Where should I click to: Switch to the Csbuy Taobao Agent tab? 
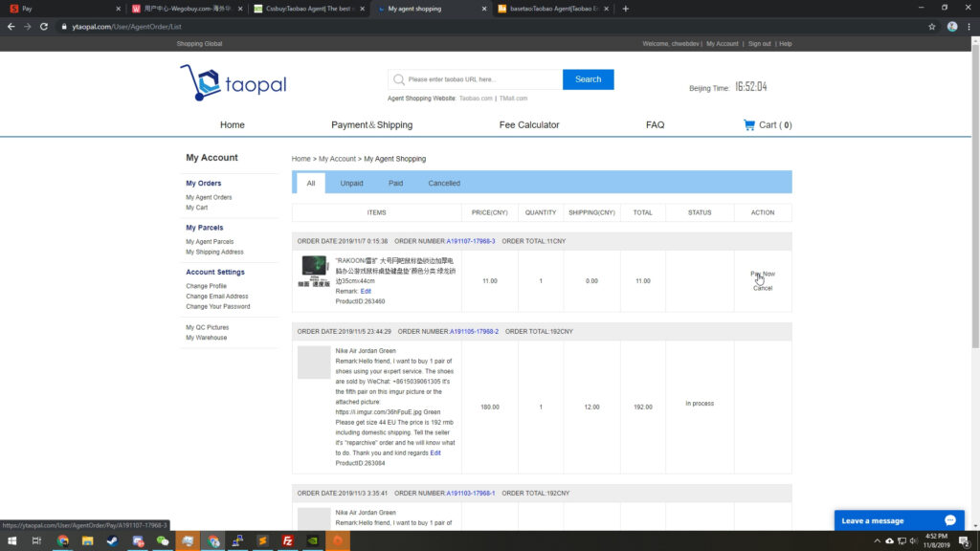click(307, 9)
